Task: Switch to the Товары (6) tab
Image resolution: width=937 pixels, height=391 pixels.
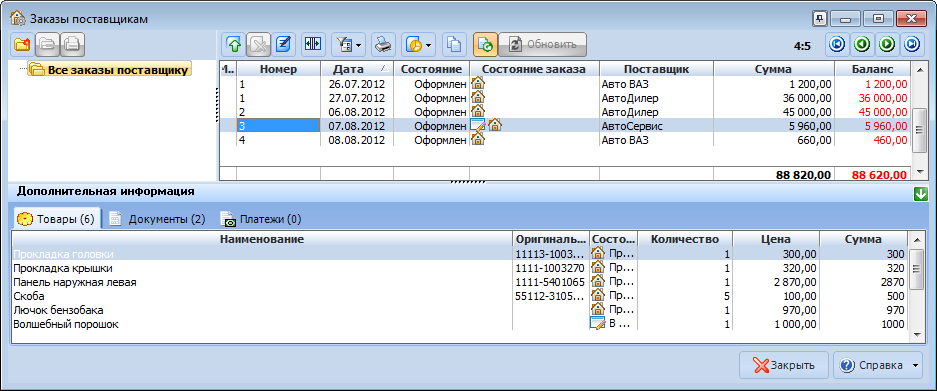Action: point(56,219)
